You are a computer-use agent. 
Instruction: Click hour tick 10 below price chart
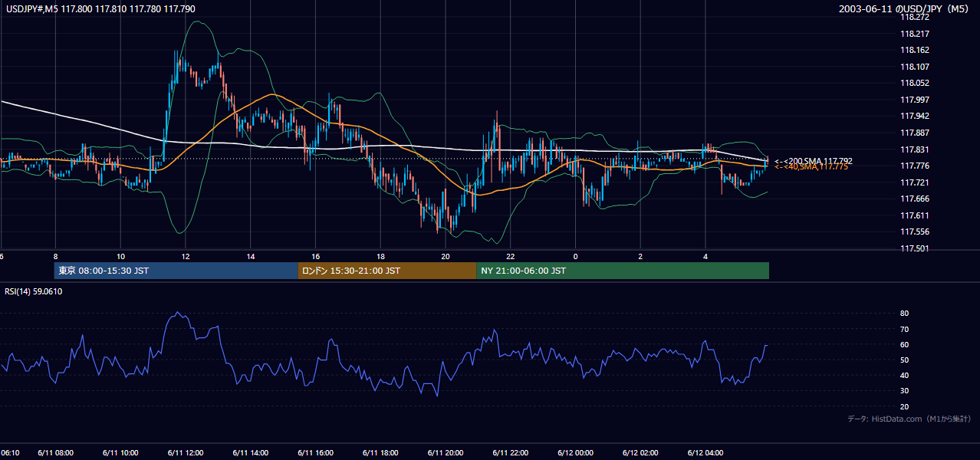click(120, 256)
